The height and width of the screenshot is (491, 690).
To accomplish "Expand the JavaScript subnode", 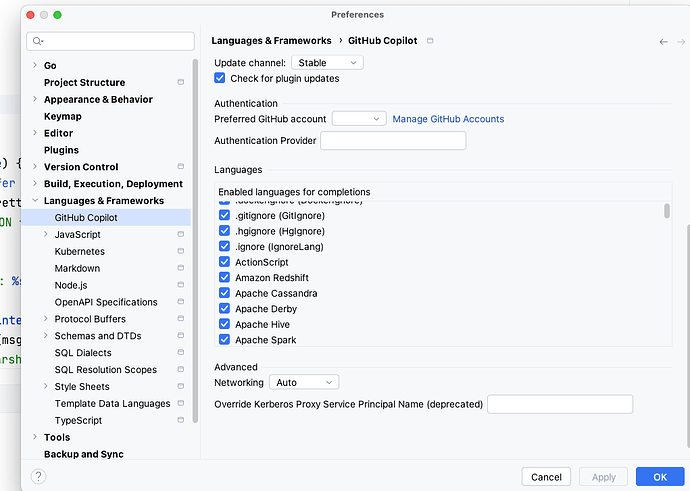I will [x=45, y=234].
